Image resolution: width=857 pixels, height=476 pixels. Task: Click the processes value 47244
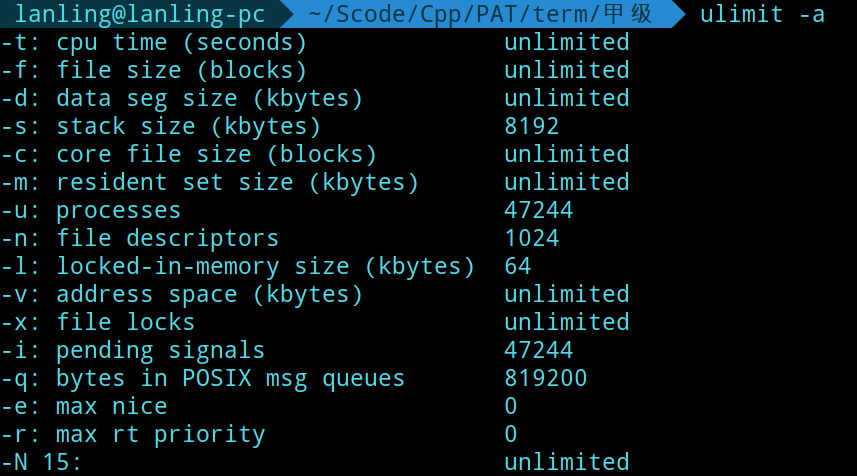[x=538, y=210]
